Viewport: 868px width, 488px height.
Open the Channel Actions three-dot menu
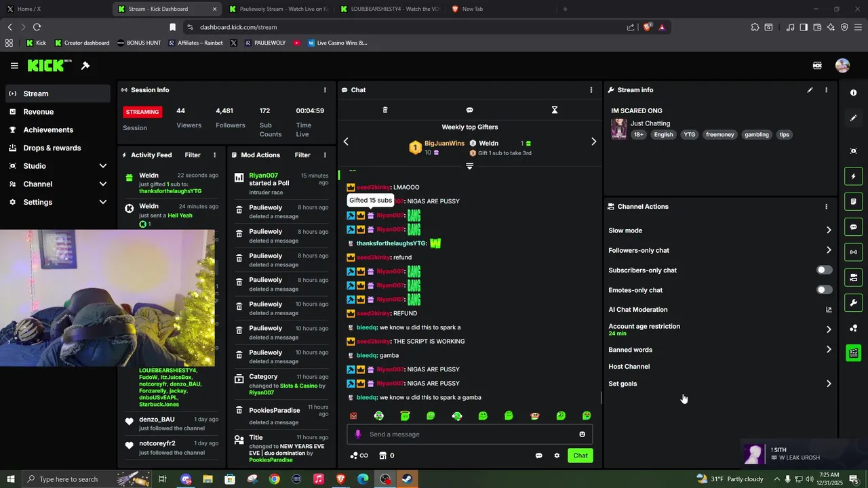pos(826,207)
